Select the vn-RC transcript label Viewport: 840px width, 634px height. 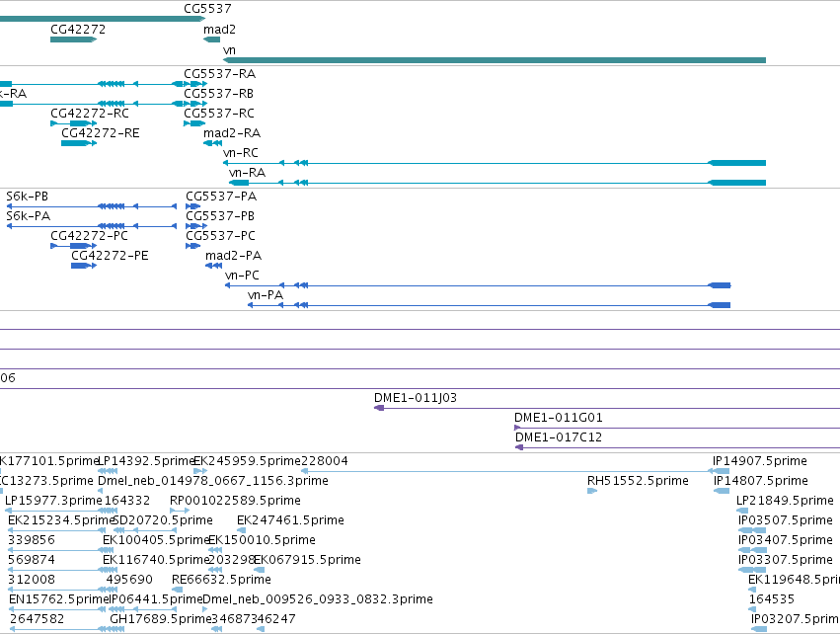click(x=241, y=153)
